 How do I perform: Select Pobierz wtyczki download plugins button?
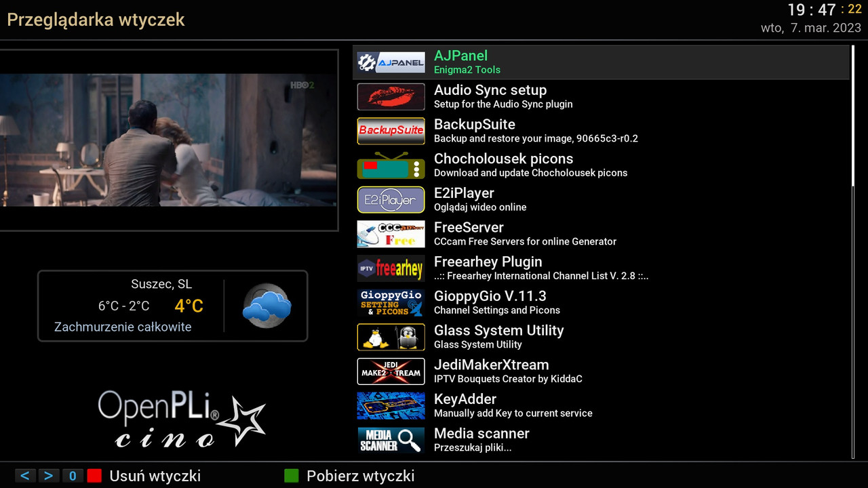pos(360,476)
